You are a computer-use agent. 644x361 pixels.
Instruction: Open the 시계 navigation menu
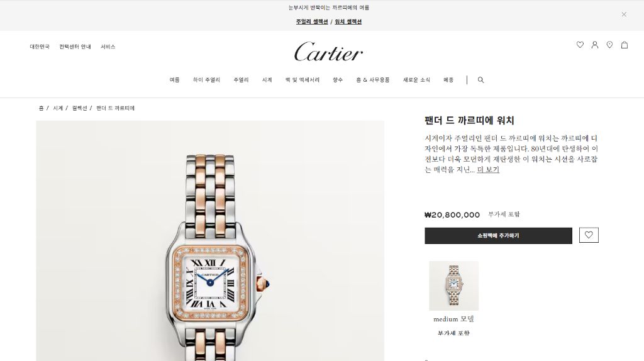tap(267, 80)
